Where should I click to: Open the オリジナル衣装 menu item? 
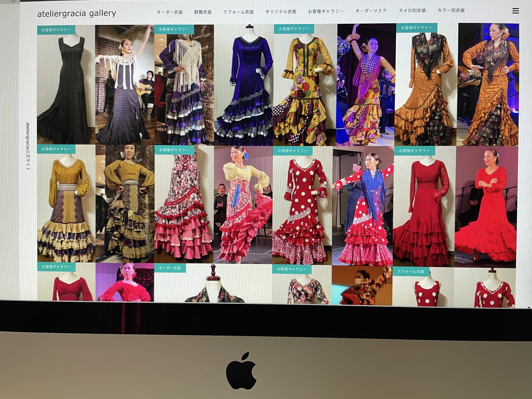tap(281, 12)
